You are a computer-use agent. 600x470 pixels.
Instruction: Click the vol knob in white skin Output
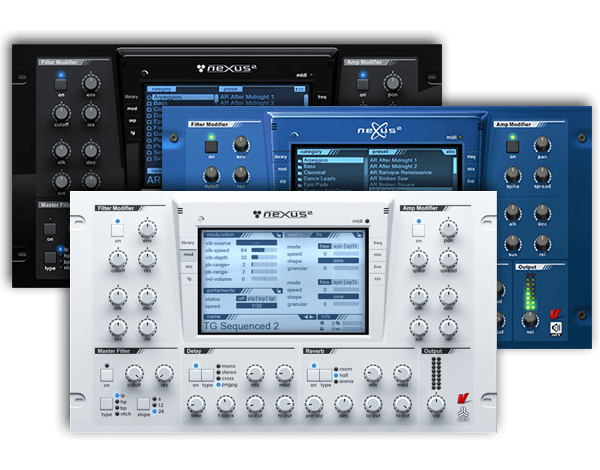(x=436, y=404)
